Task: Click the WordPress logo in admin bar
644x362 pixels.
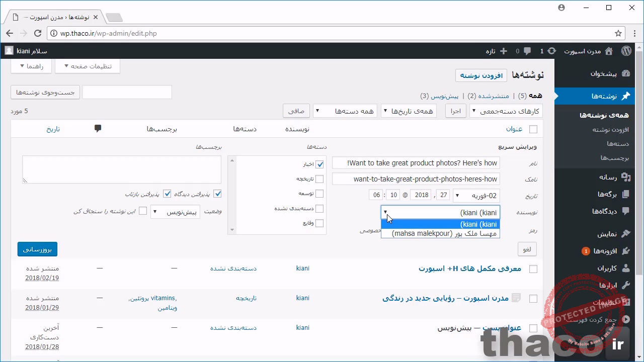Action: point(626,51)
